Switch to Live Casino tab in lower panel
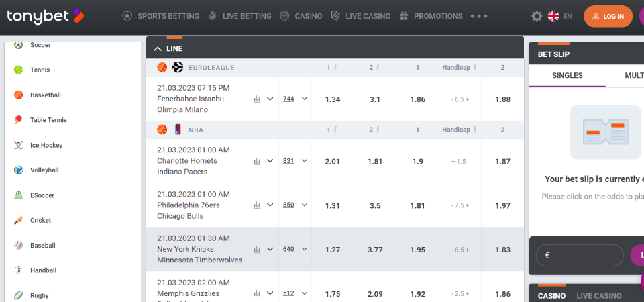 coord(599,296)
